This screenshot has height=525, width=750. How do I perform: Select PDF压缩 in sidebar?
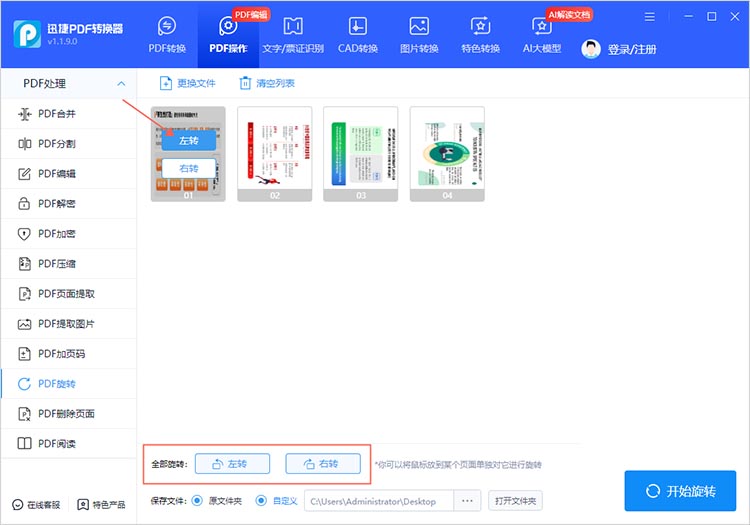[68, 263]
